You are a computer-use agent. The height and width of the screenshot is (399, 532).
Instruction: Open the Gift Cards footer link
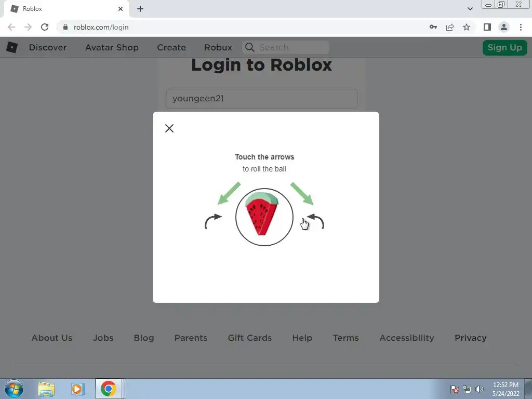coord(250,338)
